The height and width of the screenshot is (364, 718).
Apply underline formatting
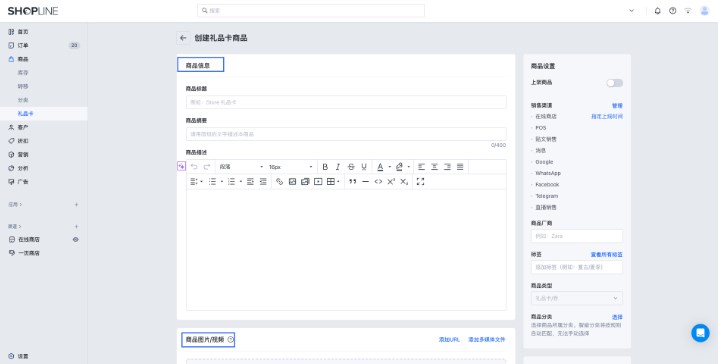[364, 167]
